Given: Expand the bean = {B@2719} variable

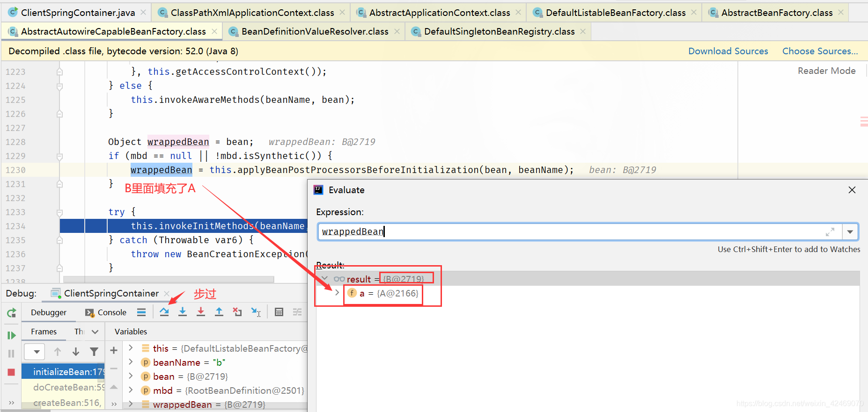Looking at the screenshot, I should 131,376.
